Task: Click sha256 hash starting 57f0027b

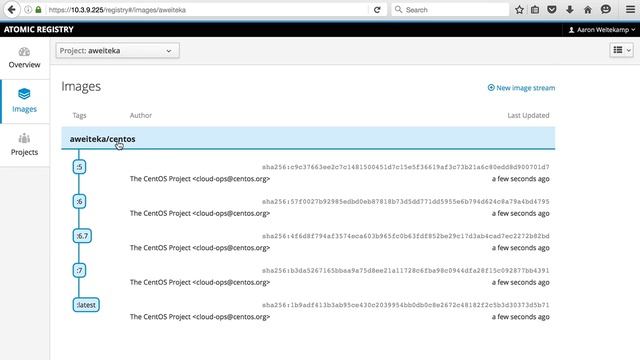Action: (x=406, y=202)
